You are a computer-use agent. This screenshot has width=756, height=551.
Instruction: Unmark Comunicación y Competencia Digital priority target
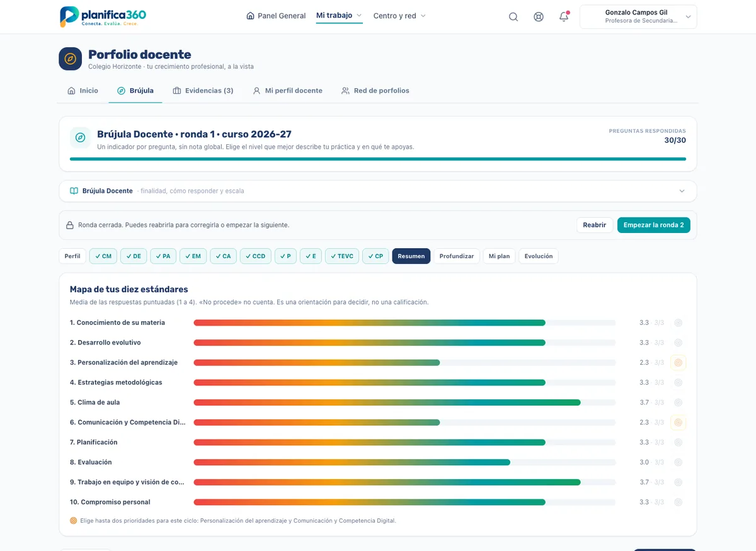click(679, 423)
